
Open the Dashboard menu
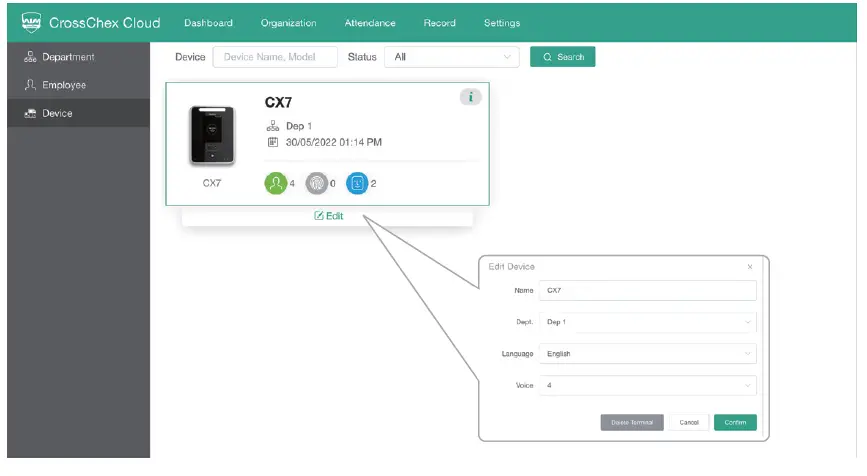208,23
